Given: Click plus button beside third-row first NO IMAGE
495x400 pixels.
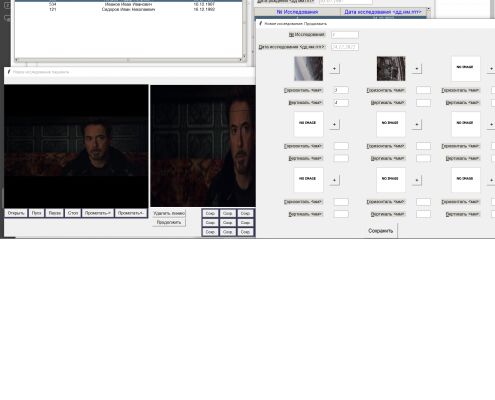Looking at the screenshot, I should (x=334, y=180).
